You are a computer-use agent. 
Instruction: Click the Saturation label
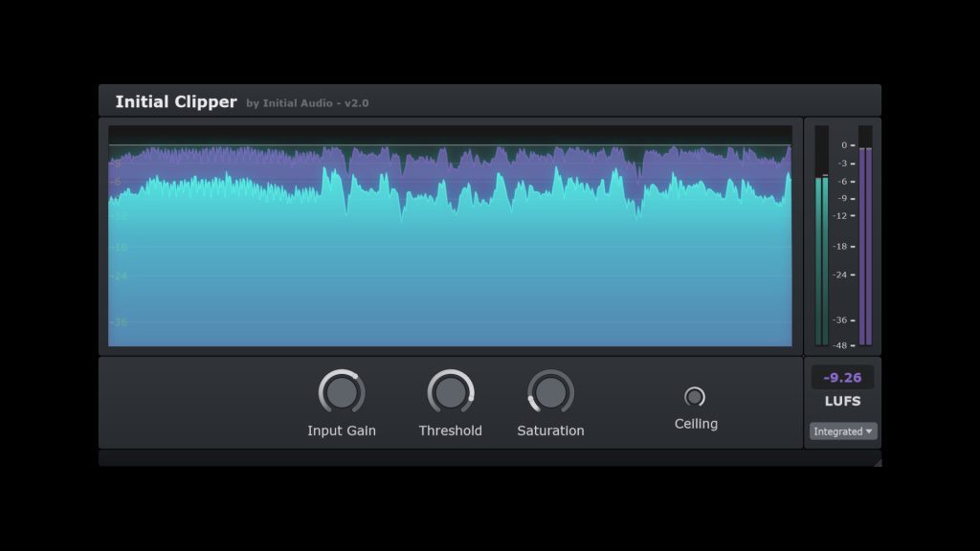(550, 430)
